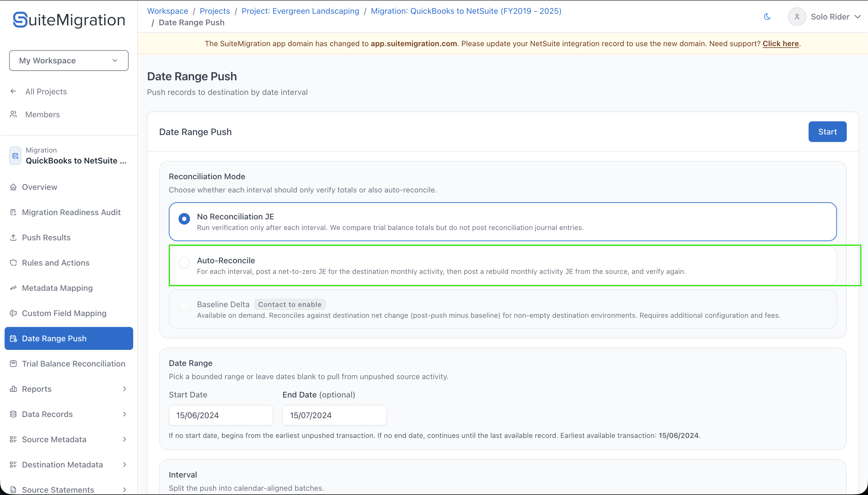Click the Reports chart icon
The width and height of the screenshot is (868, 495).
point(13,389)
